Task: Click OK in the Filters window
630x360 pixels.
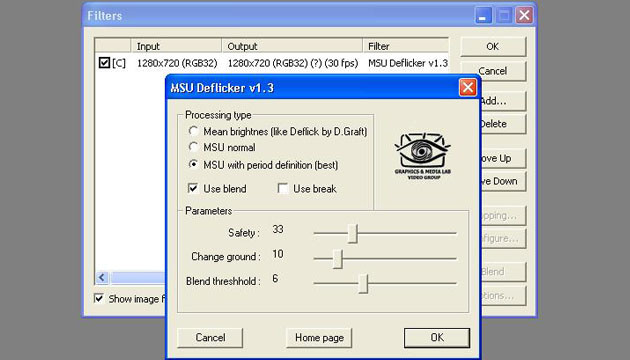Action: pos(493,47)
